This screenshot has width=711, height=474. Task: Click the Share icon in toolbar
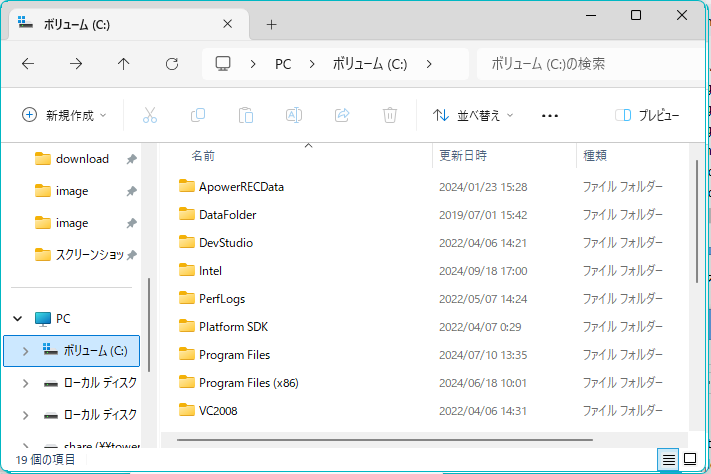[342, 115]
